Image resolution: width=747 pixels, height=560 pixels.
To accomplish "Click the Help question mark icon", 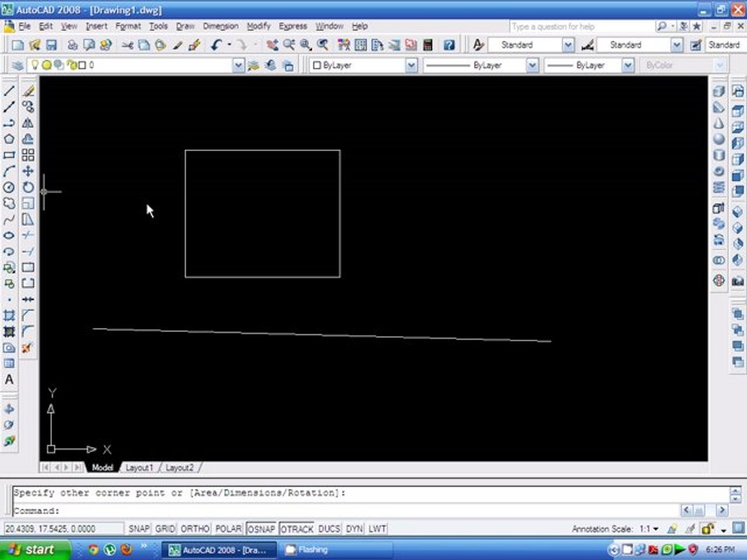I will pos(449,45).
